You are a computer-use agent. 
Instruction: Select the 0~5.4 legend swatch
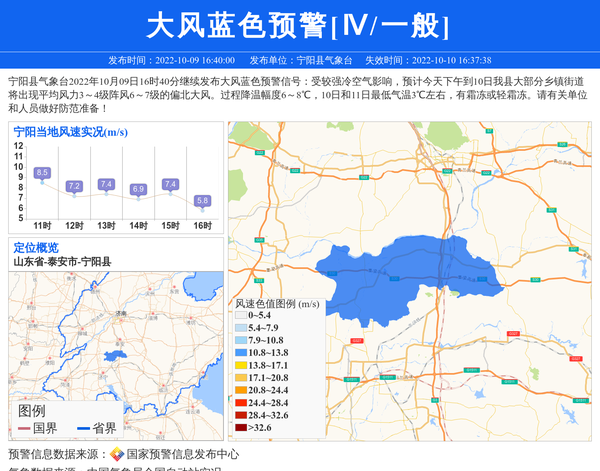240,316
